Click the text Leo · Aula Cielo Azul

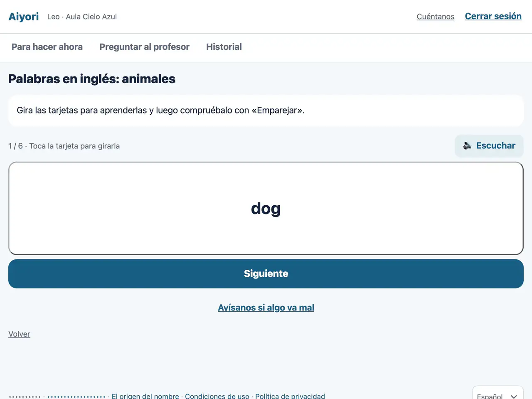click(82, 17)
